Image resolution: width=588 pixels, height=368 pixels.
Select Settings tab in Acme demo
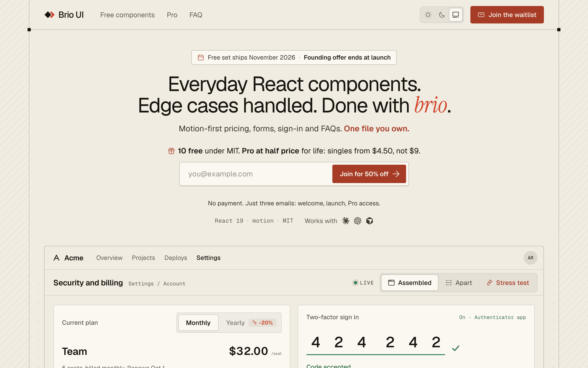point(209,258)
